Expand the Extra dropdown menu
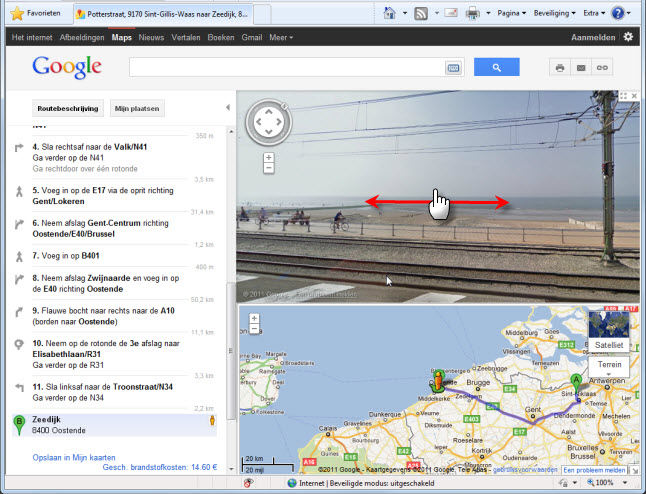Image resolution: width=646 pixels, height=494 pixels. pyautogui.click(x=594, y=13)
